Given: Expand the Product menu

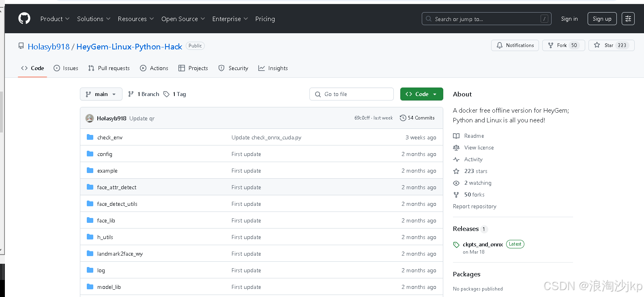Looking at the screenshot, I should click(x=55, y=19).
